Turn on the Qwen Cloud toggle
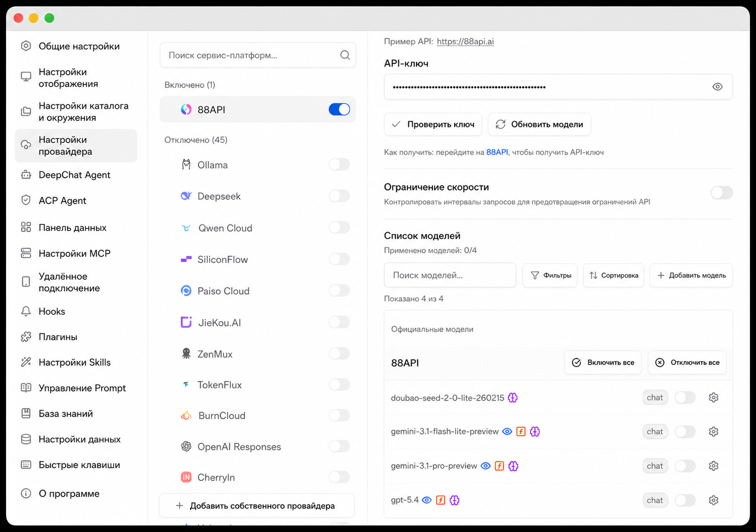756x532 pixels. (339, 228)
